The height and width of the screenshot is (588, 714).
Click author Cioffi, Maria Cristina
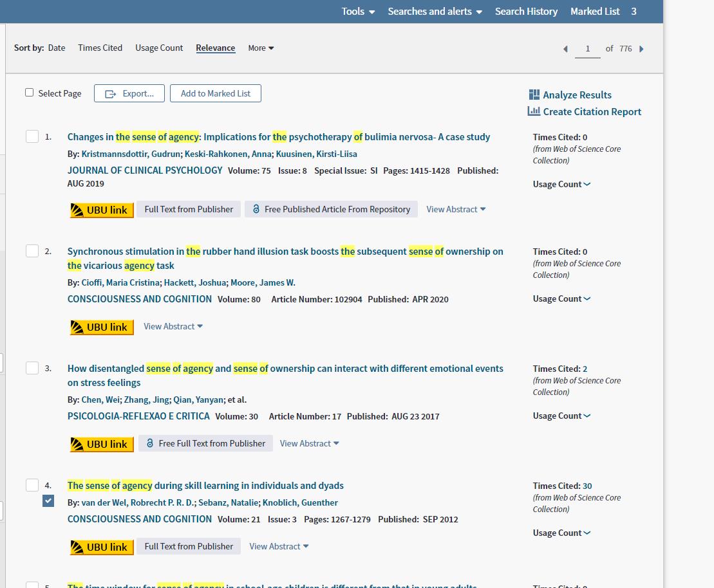tap(120, 282)
